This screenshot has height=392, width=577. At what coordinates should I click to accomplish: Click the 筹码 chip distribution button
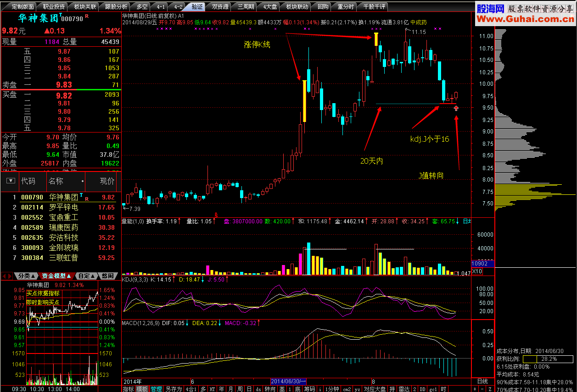(x=310, y=389)
